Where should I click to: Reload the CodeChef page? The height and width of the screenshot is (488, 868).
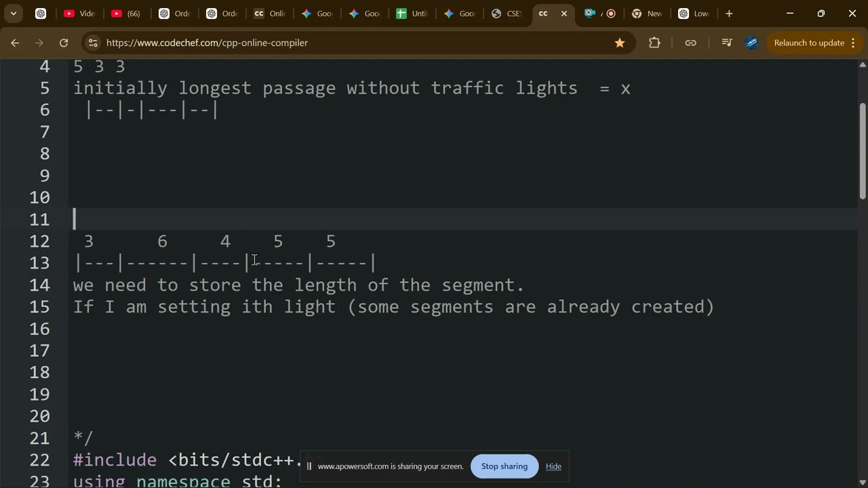64,43
